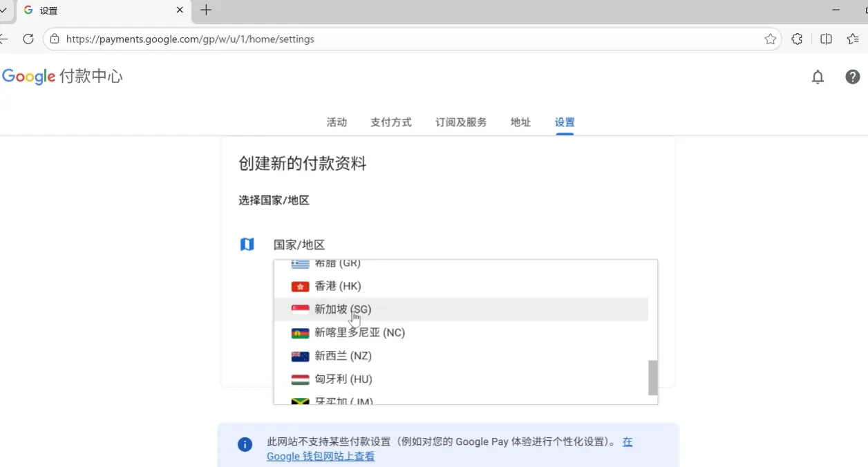The width and height of the screenshot is (868, 467).
Task: Click the info icon in the notice banner
Action: pyautogui.click(x=245, y=444)
